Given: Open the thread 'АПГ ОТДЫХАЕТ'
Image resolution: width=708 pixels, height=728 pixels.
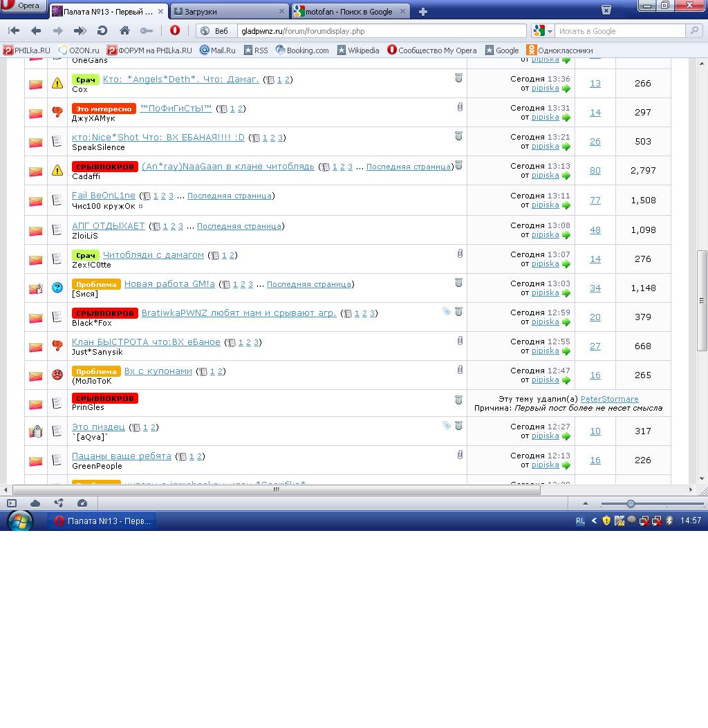Looking at the screenshot, I should coord(109,226).
